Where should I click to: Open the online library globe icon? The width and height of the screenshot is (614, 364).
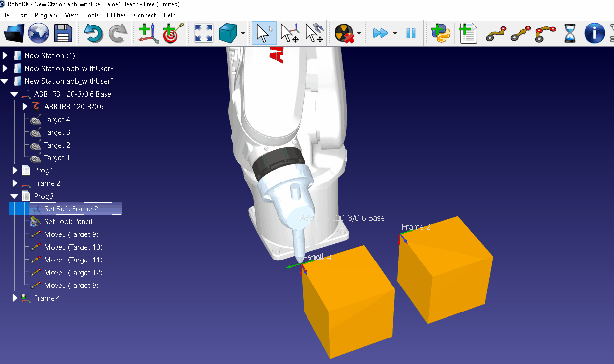pyautogui.click(x=38, y=33)
